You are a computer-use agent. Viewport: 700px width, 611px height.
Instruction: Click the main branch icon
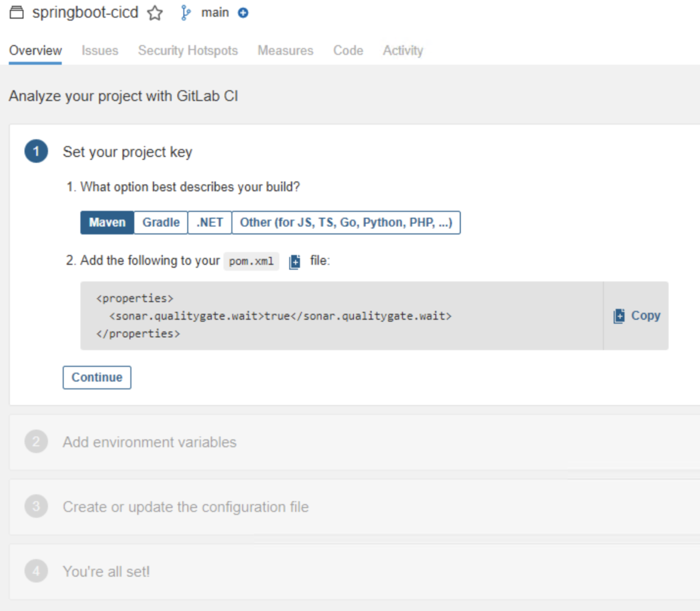coord(185,13)
